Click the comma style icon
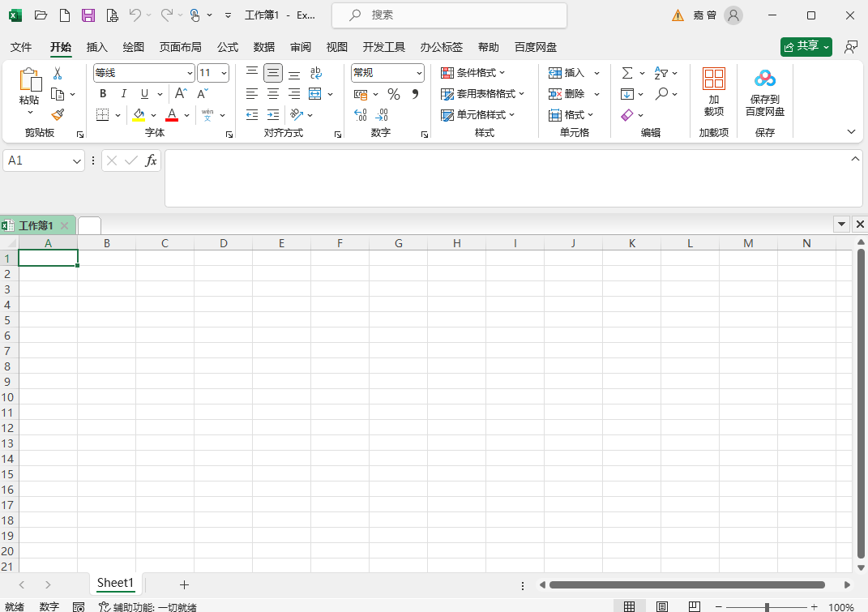The height and width of the screenshot is (612, 868). click(x=414, y=93)
